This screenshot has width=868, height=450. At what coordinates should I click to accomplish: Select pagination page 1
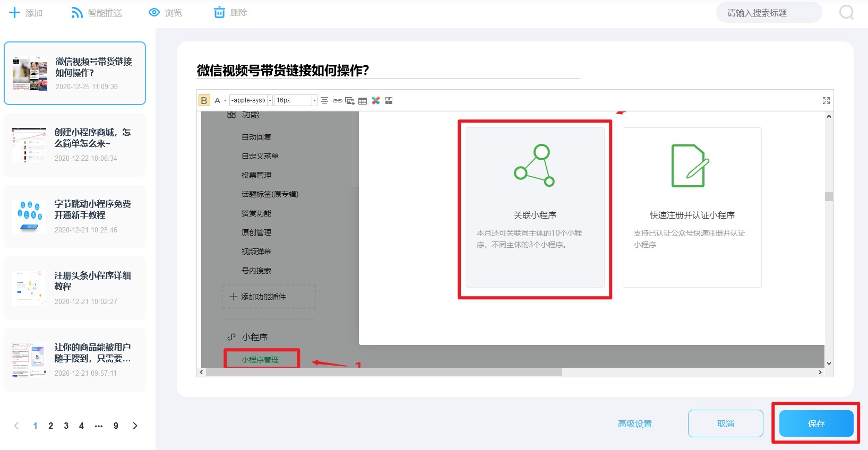click(x=35, y=426)
